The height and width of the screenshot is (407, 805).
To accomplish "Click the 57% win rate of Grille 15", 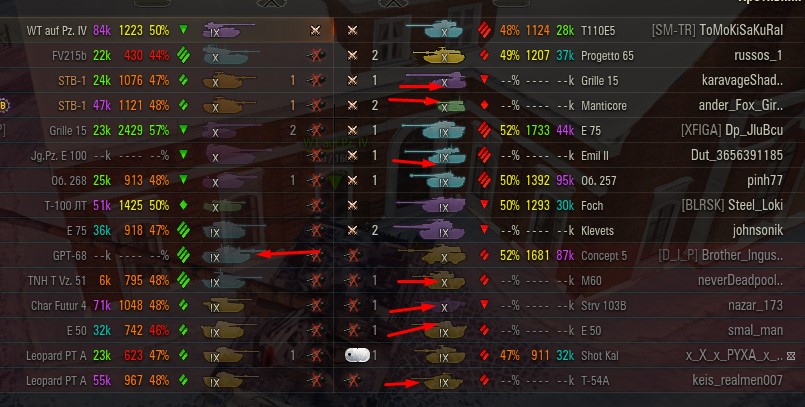I will point(159,130).
